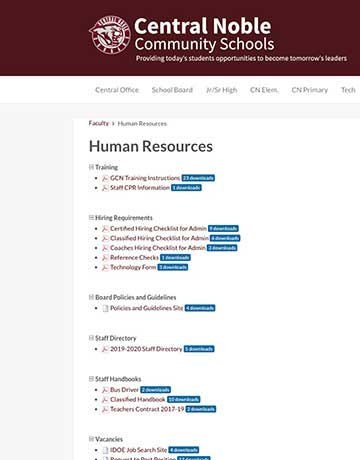Collapse the Staff Directory section

[91, 338]
